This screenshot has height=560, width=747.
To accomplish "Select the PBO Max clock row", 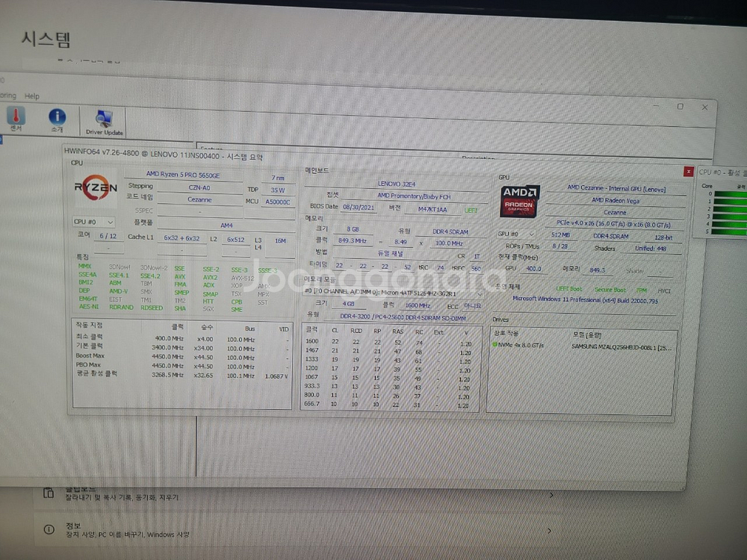I will (x=182, y=365).
